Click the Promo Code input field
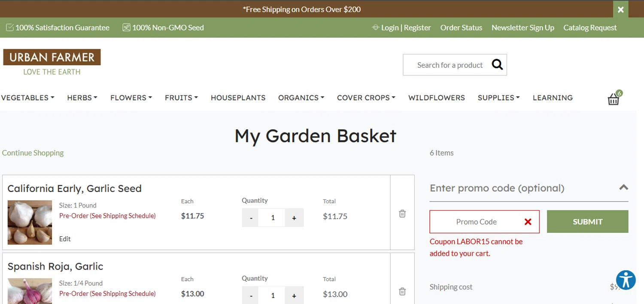 [x=484, y=222]
